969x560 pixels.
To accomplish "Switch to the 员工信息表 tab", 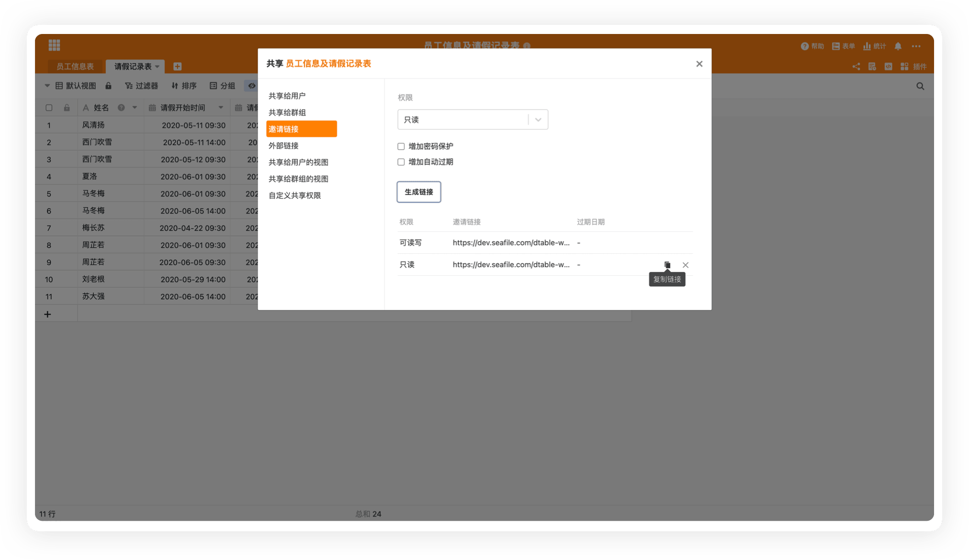I will [75, 67].
